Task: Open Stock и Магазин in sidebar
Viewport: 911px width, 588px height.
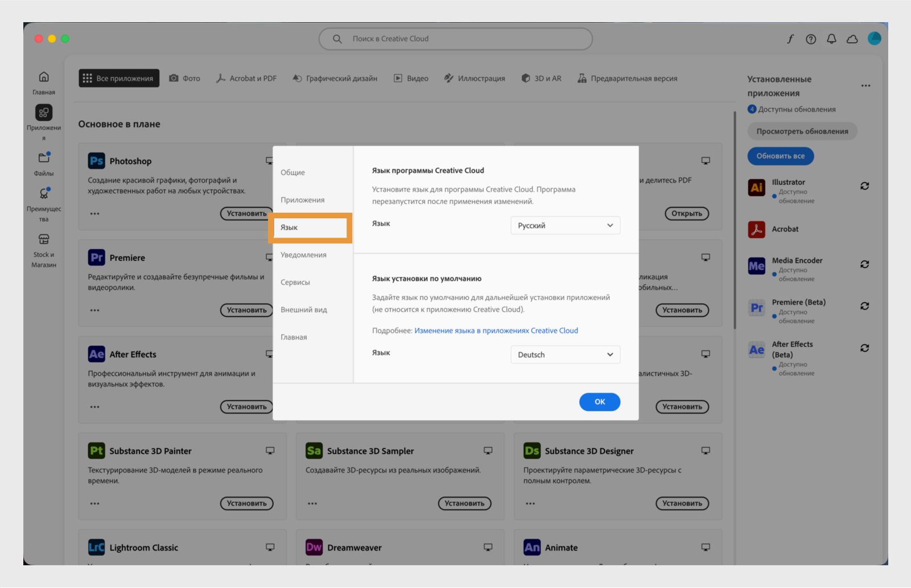Action: pyautogui.click(x=44, y=250)
